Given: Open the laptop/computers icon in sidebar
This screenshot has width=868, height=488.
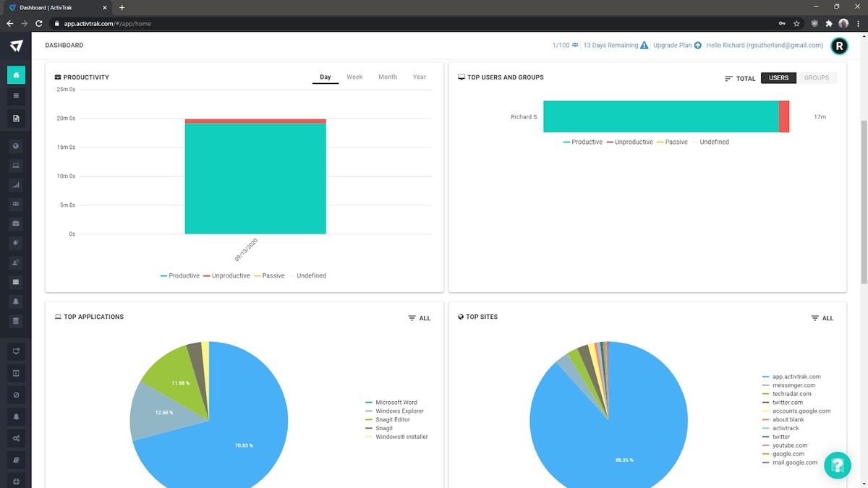Looking at the screenshot, I should [16, 165].
